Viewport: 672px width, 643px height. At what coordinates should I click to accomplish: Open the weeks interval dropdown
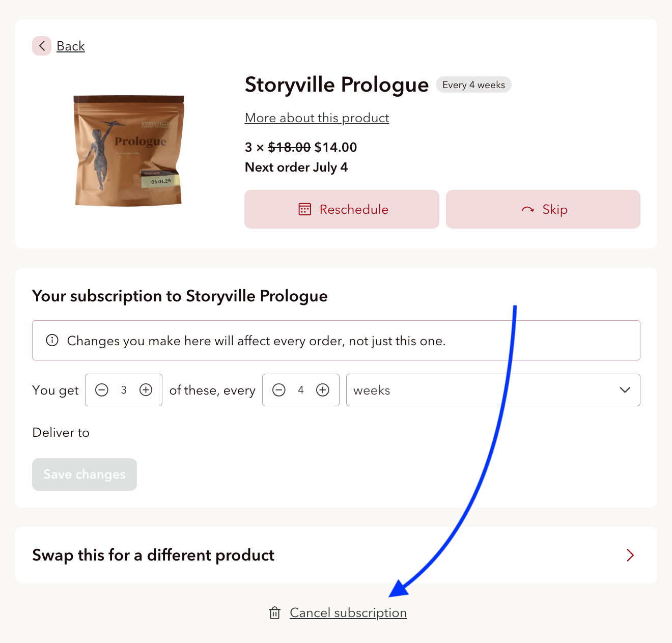point(493,390)
